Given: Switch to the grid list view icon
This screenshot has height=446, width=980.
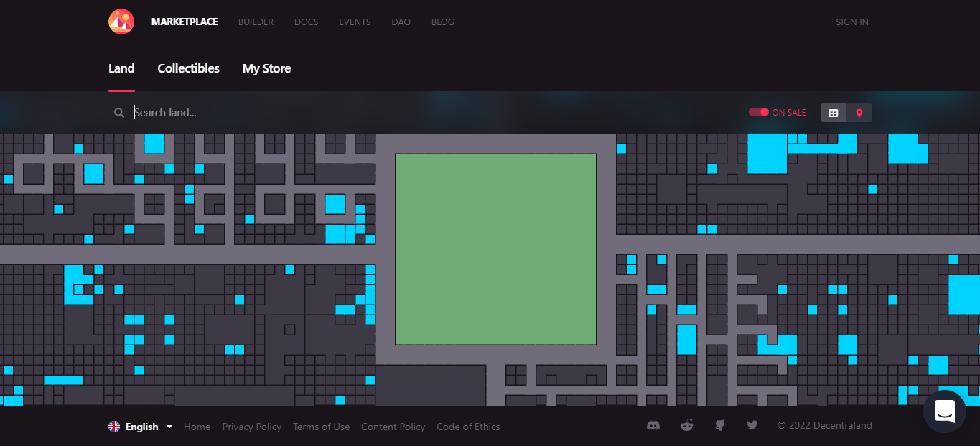Looking at the screenshot, I should tap(834, 113).
